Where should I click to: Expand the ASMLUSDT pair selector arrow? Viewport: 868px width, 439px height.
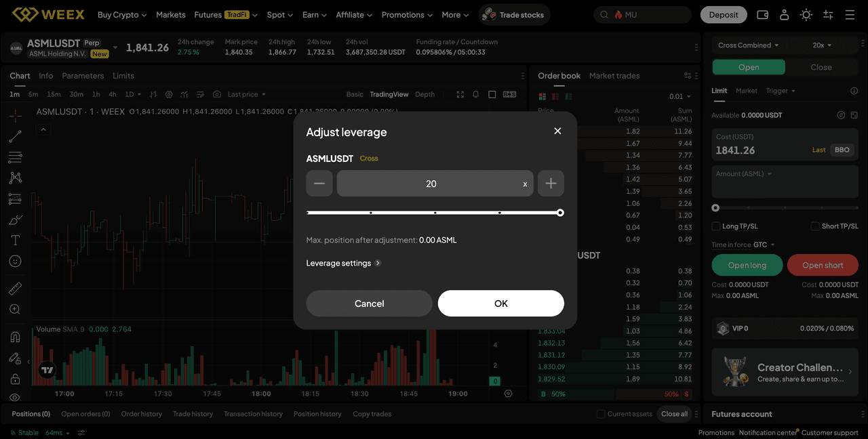(115, 47)
